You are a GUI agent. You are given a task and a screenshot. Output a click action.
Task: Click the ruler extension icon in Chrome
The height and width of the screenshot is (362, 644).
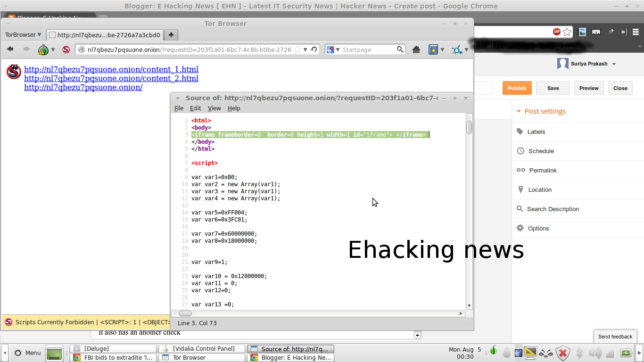(x=596, y=32)
